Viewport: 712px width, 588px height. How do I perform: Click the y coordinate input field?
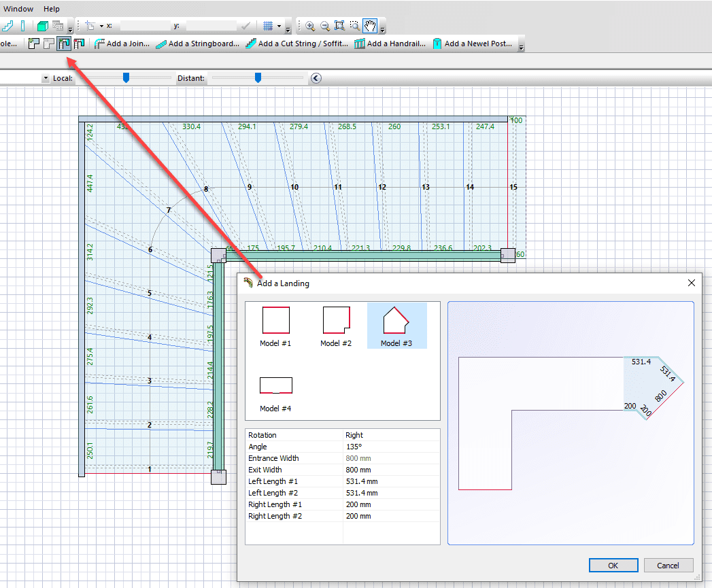point(211,26)
